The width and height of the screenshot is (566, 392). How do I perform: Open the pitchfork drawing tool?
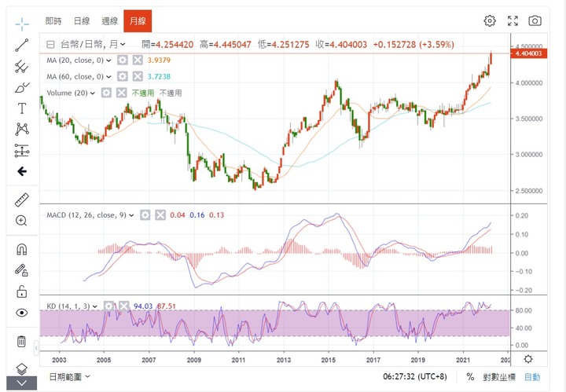click(22, 66)
